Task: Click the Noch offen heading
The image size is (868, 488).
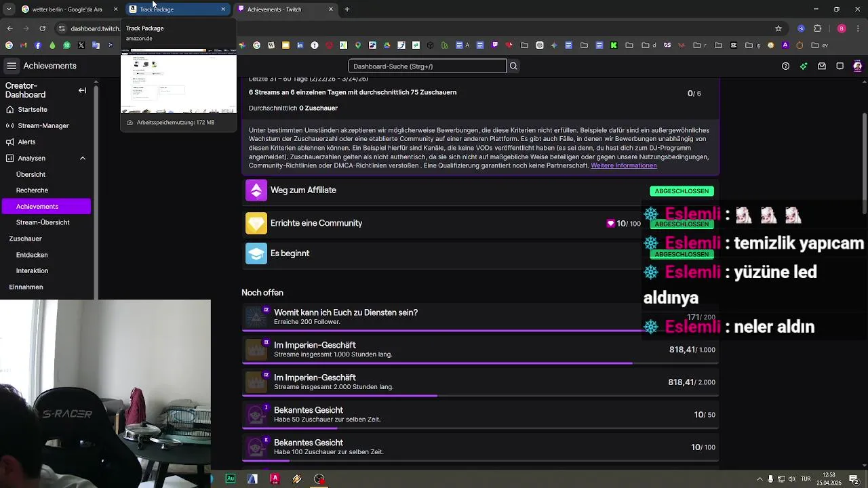Action: click(x=262, y=293)
